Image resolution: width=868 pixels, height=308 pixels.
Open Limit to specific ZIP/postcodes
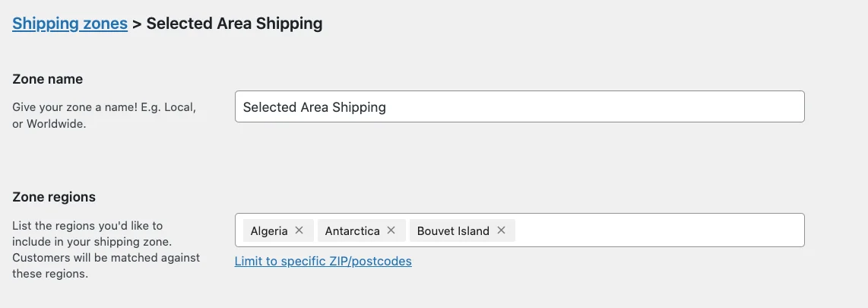click(323, 261)
